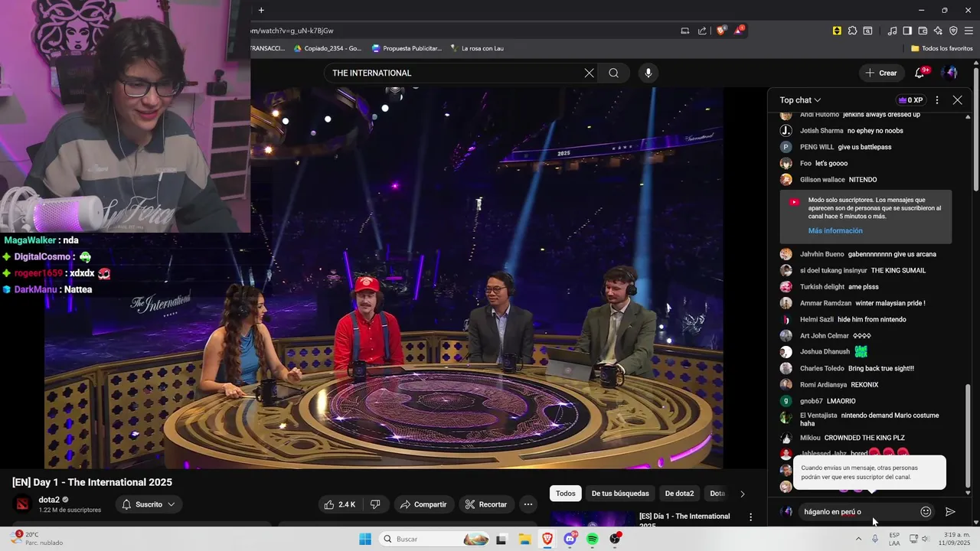This screenshot has height=551, width=980.
Task: Start voice search with the microphone
Action: pyautogui.click(x=648, y=73)
